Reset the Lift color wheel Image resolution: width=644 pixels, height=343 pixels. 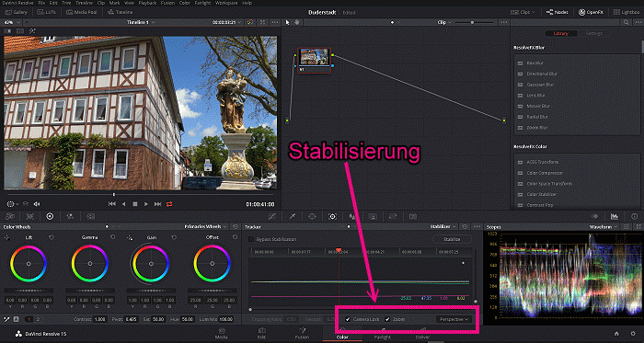[52, 237]
